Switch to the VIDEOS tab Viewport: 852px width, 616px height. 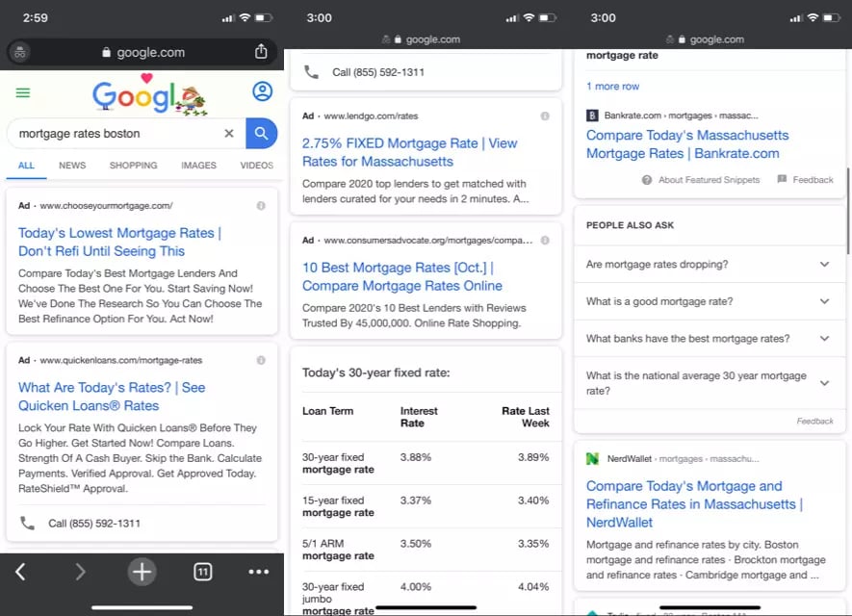256,166
